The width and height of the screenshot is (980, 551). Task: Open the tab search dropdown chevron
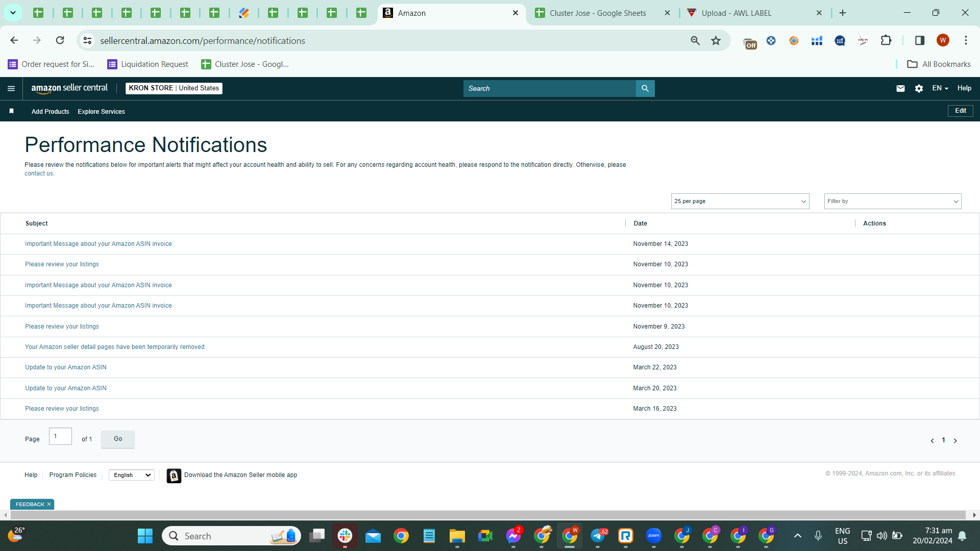[x=13, y=13]
